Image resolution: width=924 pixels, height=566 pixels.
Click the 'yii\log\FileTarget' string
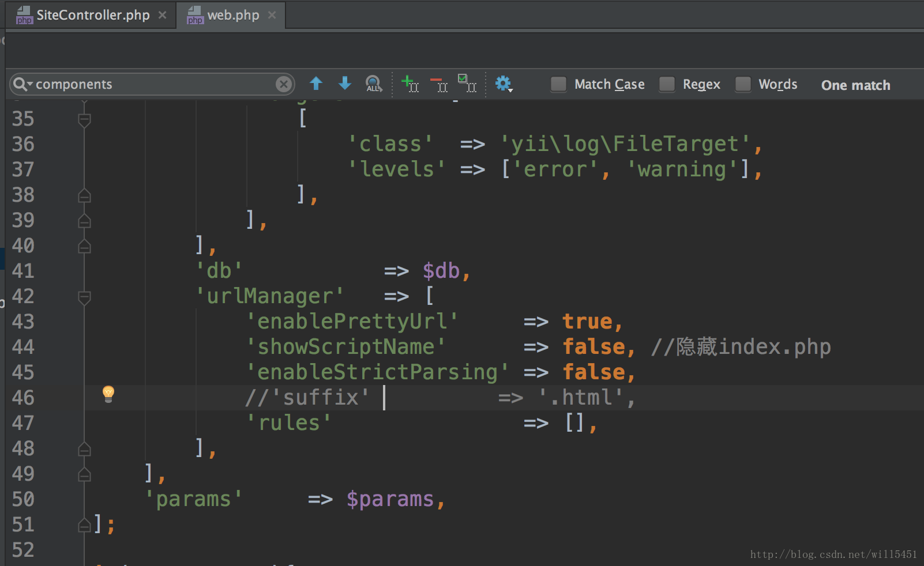click(x=625, y=144)
